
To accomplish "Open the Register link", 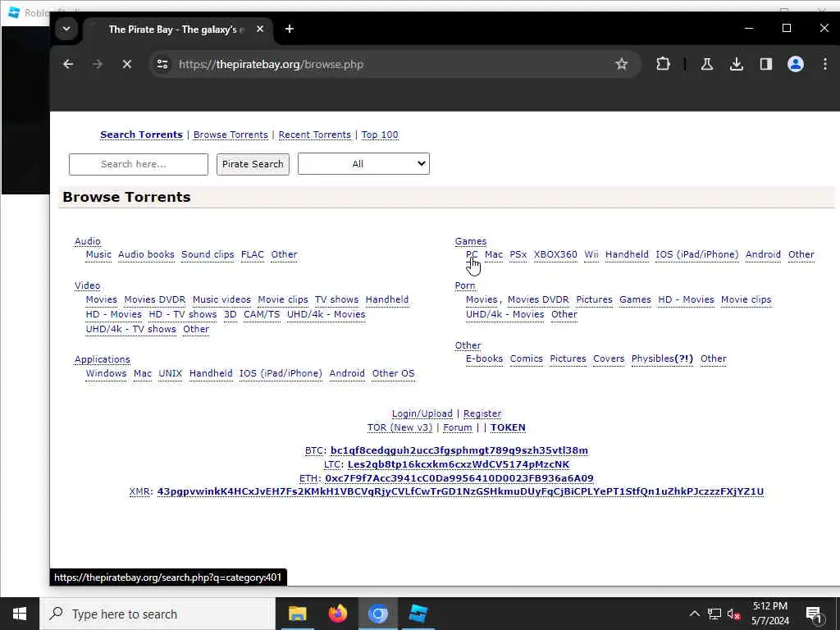I will (x=482, y=414).
